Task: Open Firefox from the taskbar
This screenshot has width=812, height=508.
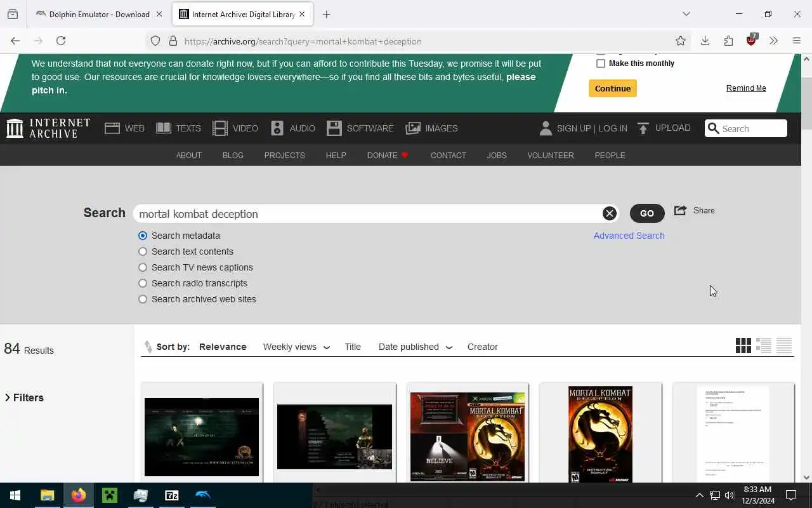Action: click(79, 495)
